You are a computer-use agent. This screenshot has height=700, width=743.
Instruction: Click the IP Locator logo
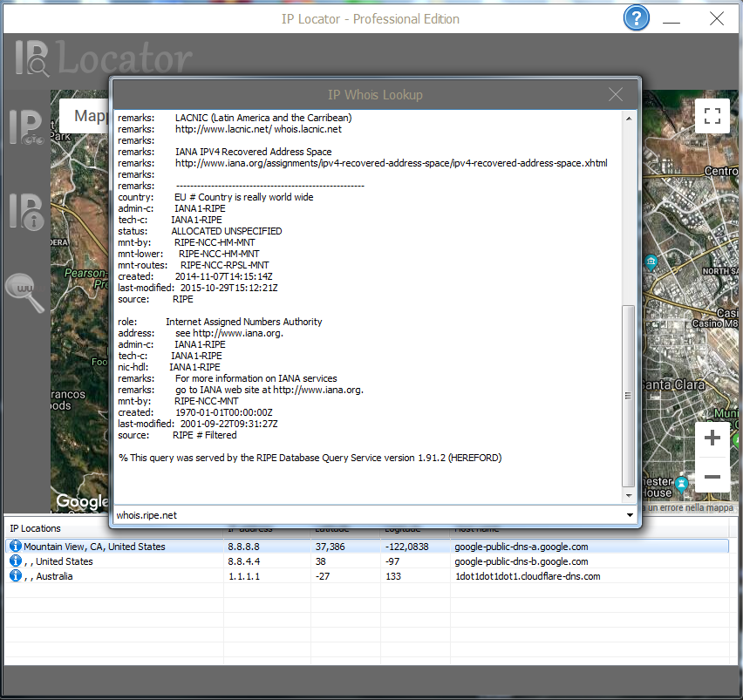[104, 58]
